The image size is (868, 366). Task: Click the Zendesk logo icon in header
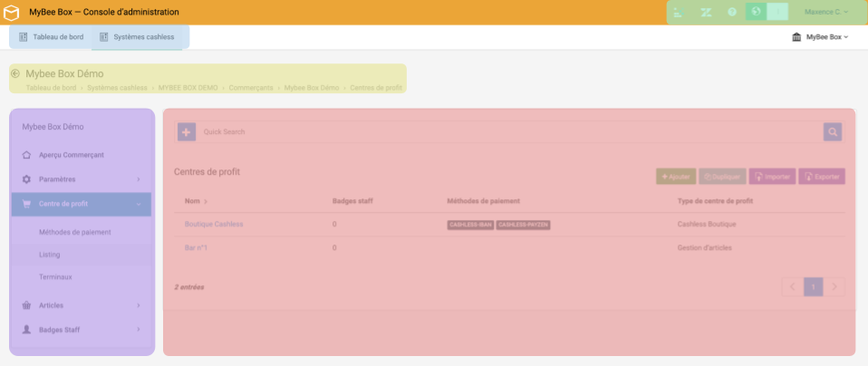tap(706, 12)
